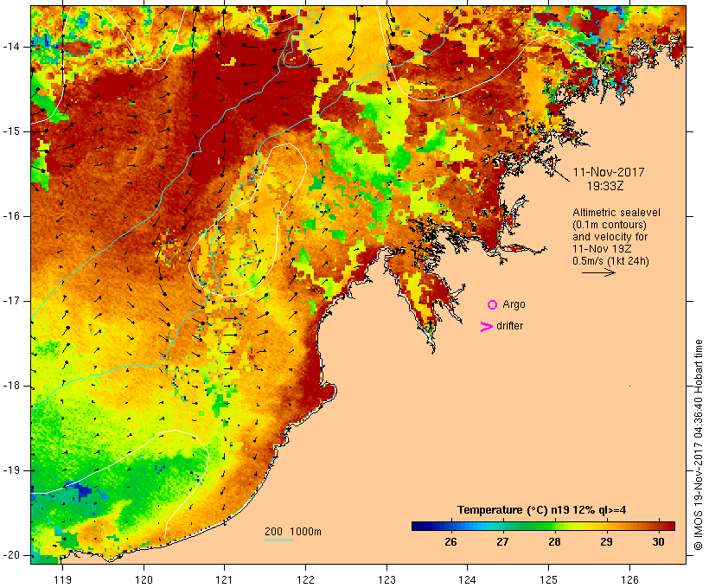Click the '30' color bar tick label
The height and width of the screenshot is (588, 709).
tap(658, 542)
